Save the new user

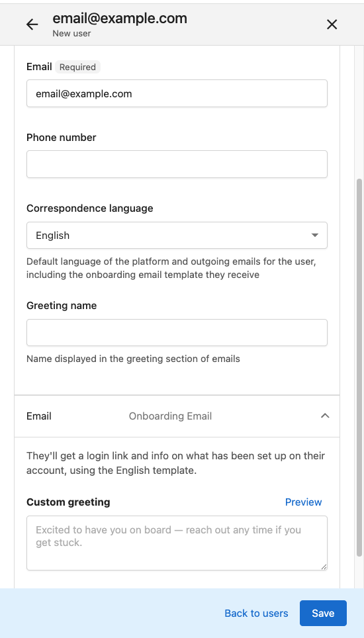[x=323, y=613]
